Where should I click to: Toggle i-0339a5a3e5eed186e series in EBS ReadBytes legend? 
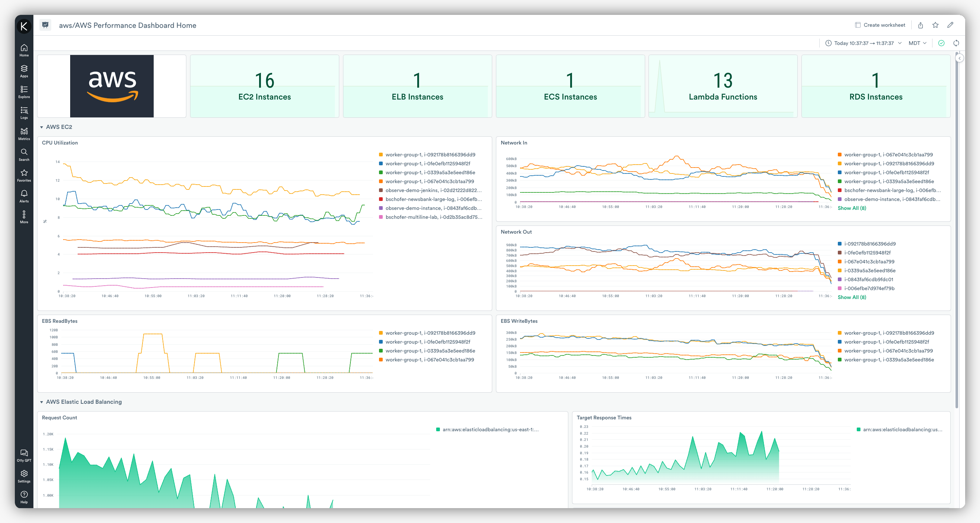[427, 351]
